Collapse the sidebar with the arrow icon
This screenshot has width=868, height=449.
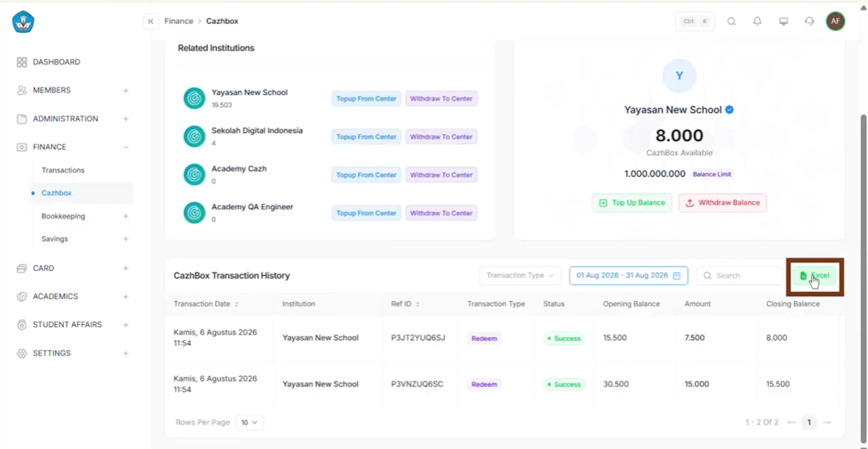tap(151, 21)
